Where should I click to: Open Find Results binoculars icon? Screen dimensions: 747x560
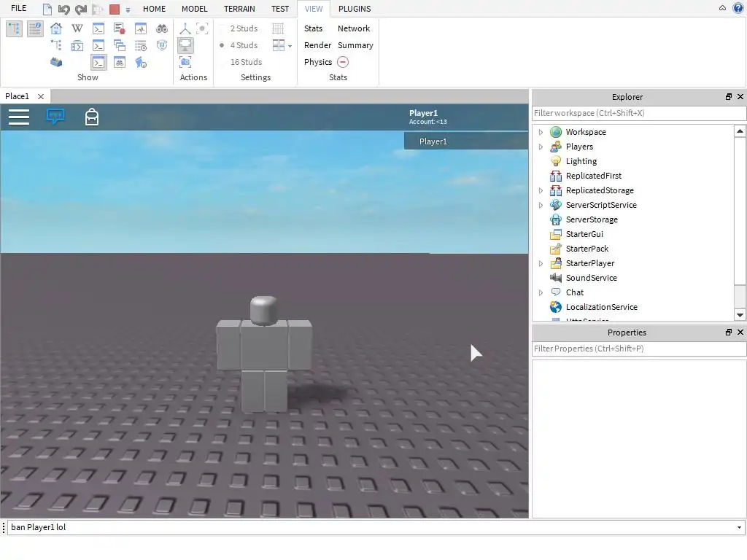tap(161, 28)
